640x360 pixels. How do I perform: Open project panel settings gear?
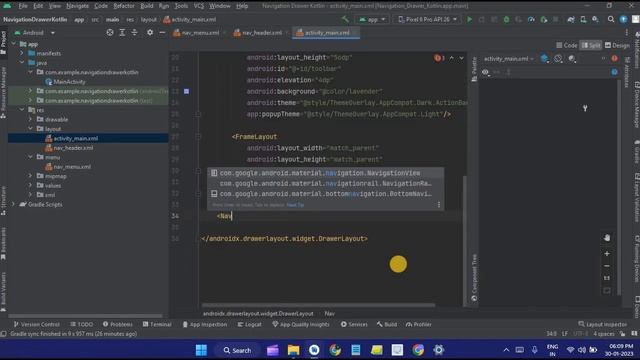[x=150, y=33]
